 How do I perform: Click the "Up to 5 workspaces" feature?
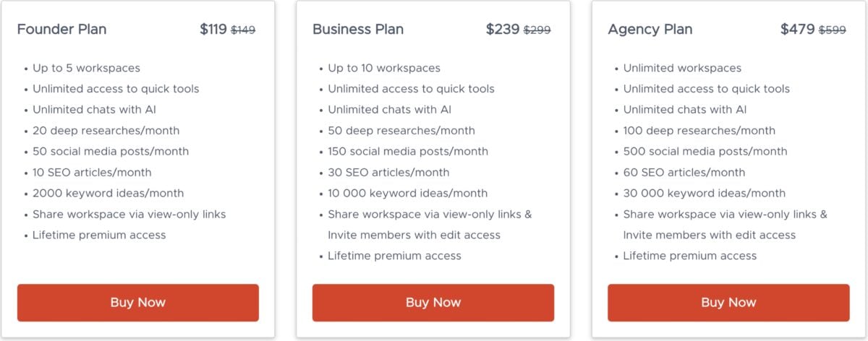tap(86, 68)
